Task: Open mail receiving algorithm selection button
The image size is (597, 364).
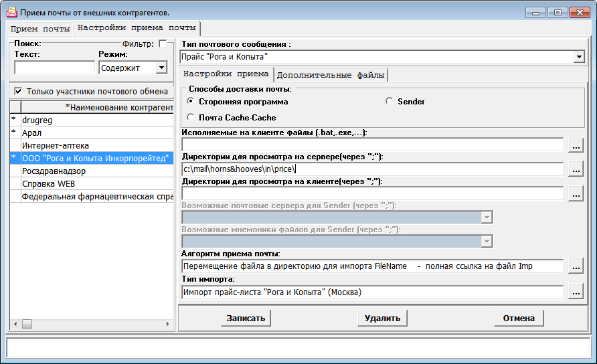Action: [x=576, y=266]
